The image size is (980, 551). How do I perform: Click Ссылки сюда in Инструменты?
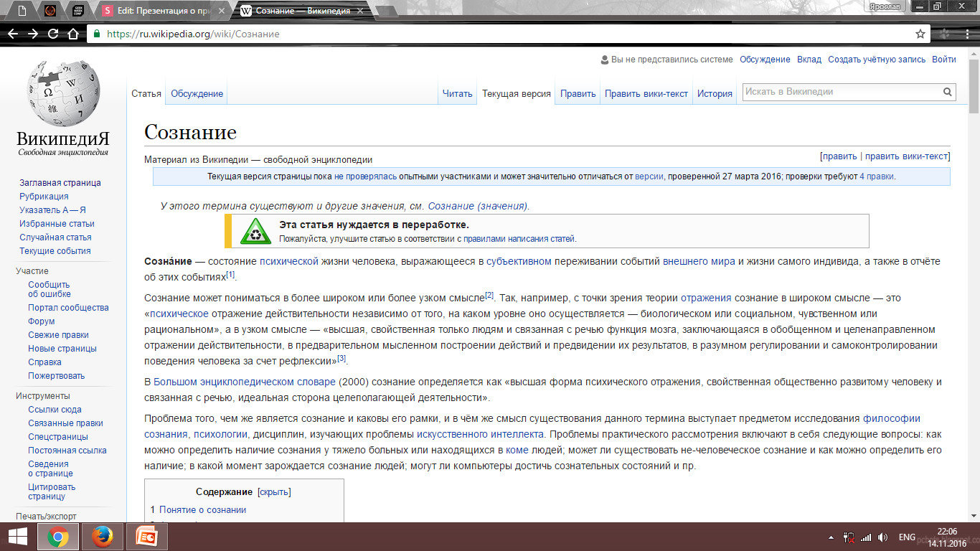[x=55, y=410]
